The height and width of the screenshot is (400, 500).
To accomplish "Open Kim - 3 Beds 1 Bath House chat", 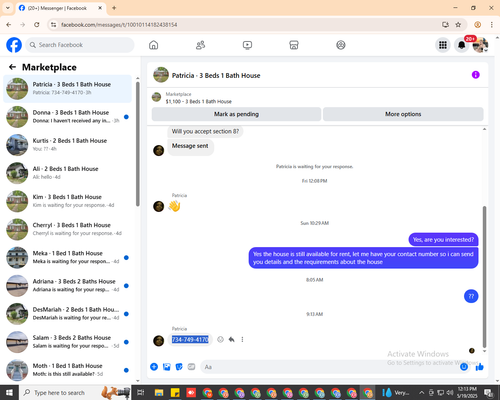I will pos(67,201).
